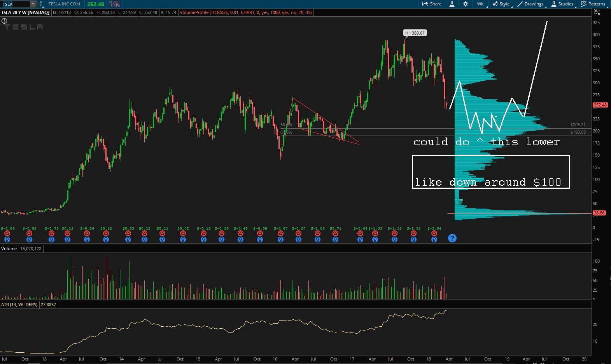The height and width of the screenshot is (364, 611).
Task: Click the Volume study label
Action: (9, 249)
